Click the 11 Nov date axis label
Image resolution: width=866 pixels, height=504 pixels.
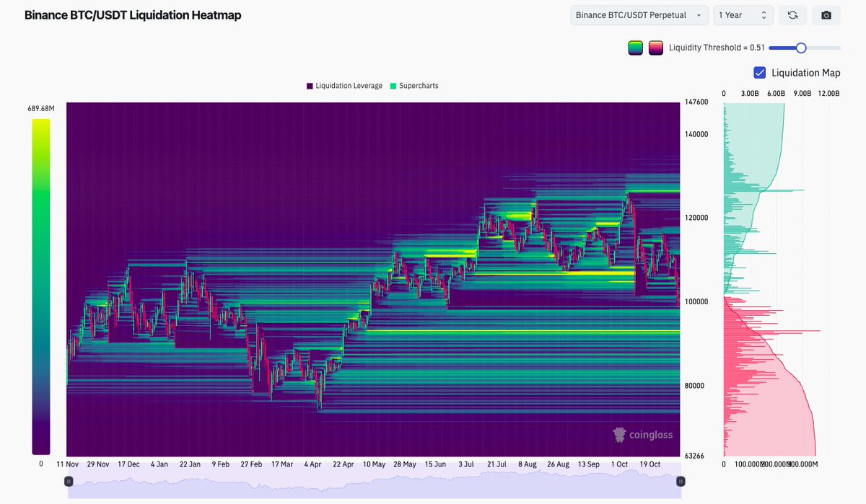[68, 464]
